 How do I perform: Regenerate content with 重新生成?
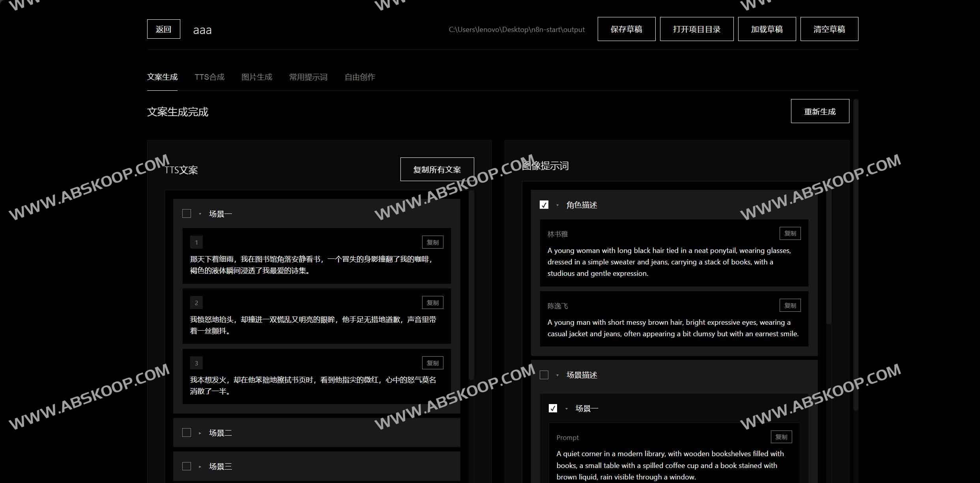point(820,111)
